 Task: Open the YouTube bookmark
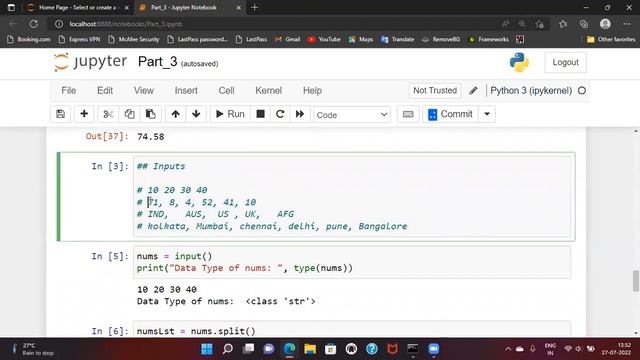tap(324, 39)
